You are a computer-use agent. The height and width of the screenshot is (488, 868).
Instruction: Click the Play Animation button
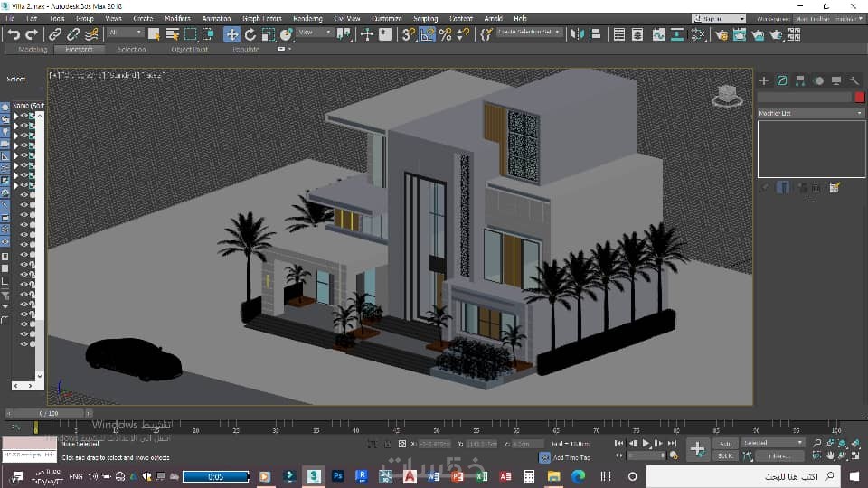tap(646, 443)
